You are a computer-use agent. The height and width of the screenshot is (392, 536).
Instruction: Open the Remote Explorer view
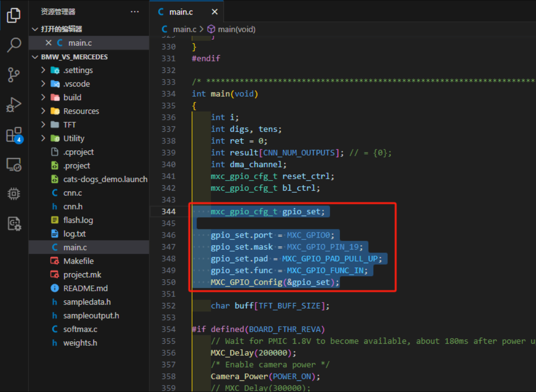pyautogui.click(x=14, y=165)
